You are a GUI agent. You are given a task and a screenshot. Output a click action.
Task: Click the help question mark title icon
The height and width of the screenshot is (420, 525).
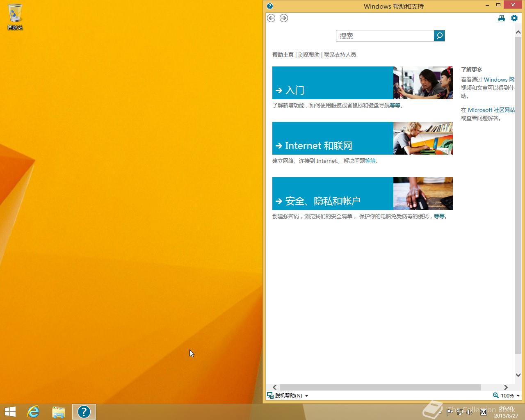coord(270,6)
